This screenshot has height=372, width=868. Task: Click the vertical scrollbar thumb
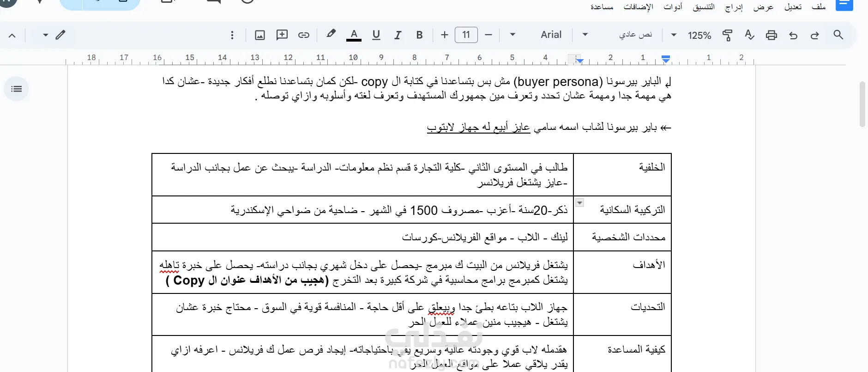[862, 104]
